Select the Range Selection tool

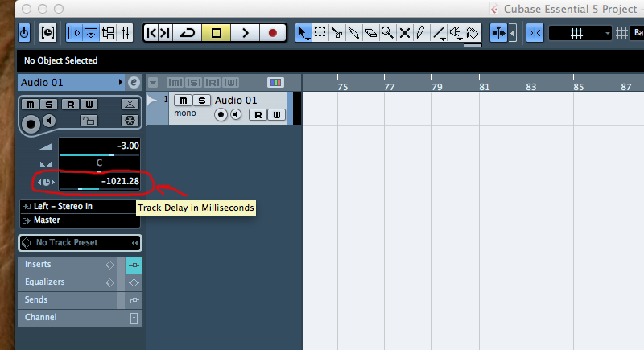coord(320,33)
